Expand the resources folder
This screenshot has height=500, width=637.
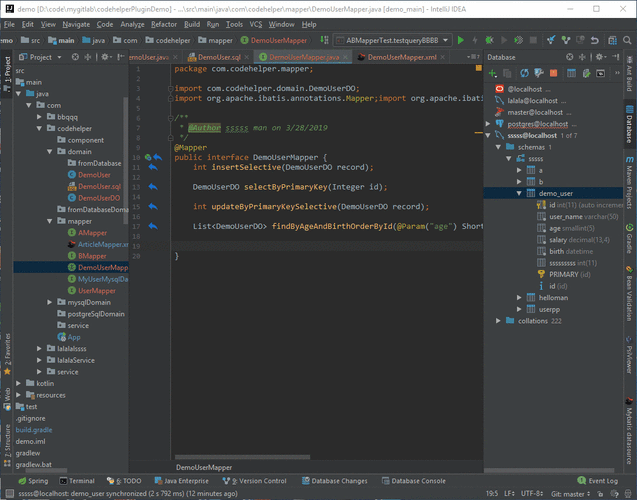point(19,395)
